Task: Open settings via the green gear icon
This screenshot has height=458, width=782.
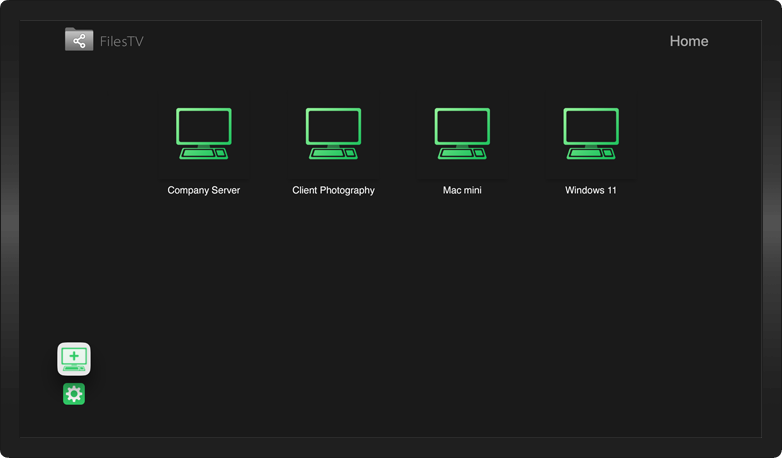Action: [x=74, y=394]
